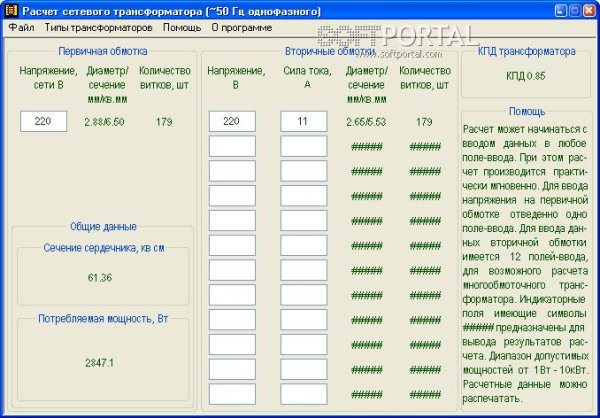600x418 pixels.
Task: Click the Сечение сердечника, кв см label
Action: tap(104, 248)
